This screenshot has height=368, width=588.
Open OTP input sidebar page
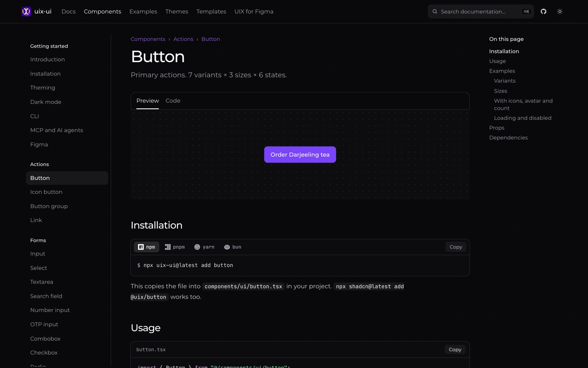pyautogui.click(x=44, y=324)
